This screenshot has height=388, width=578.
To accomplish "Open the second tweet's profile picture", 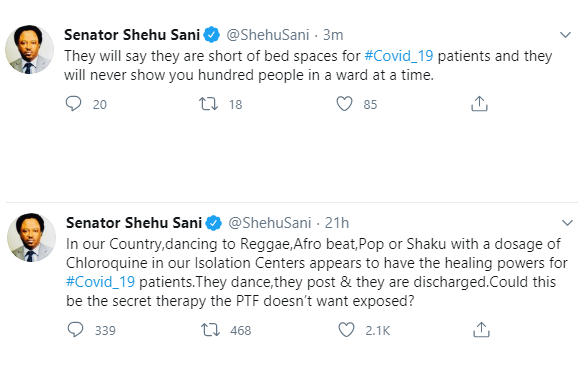I will click(31, 237).
